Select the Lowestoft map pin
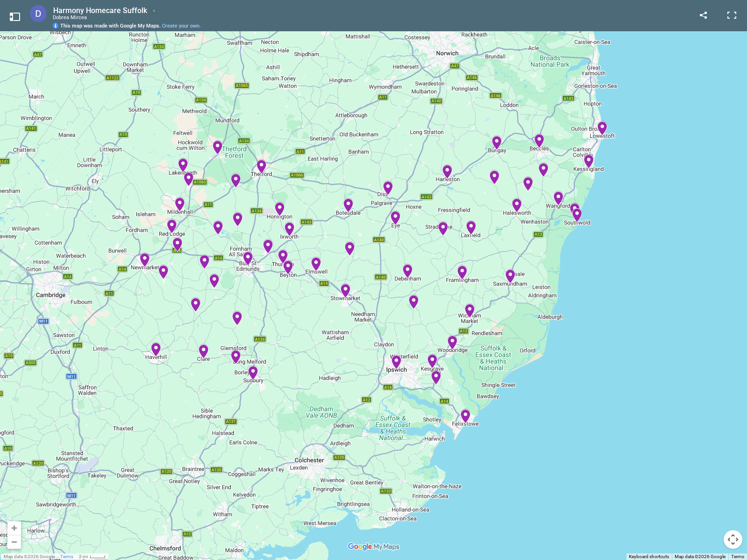Screen dimensions: 747x560 tap(602, 127)
